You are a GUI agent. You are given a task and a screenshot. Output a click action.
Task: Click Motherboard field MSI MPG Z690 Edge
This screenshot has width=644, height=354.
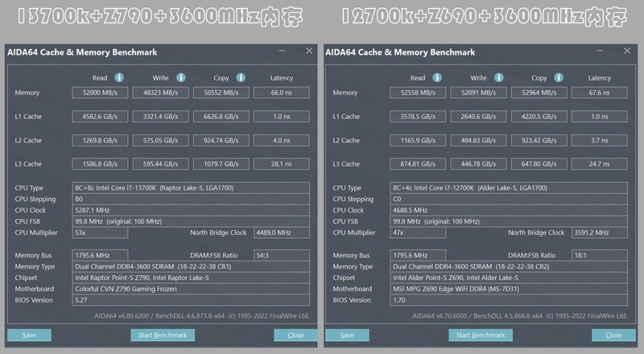[509, 289]
